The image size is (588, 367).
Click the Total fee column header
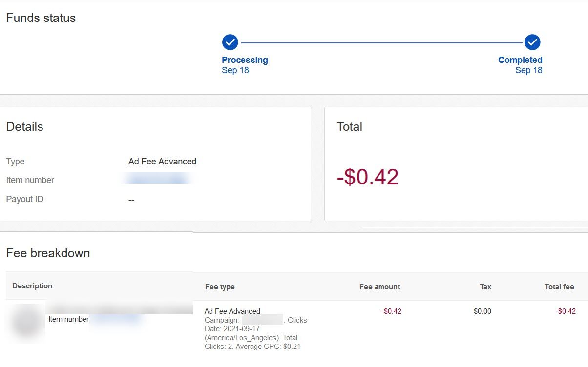pos(559,287)
